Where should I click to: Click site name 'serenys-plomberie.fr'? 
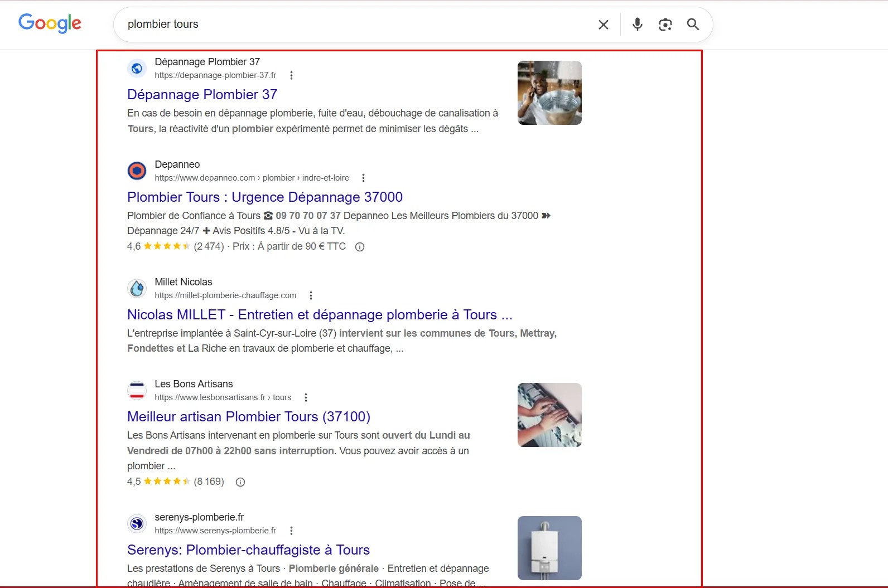click(x=199, y=517)
